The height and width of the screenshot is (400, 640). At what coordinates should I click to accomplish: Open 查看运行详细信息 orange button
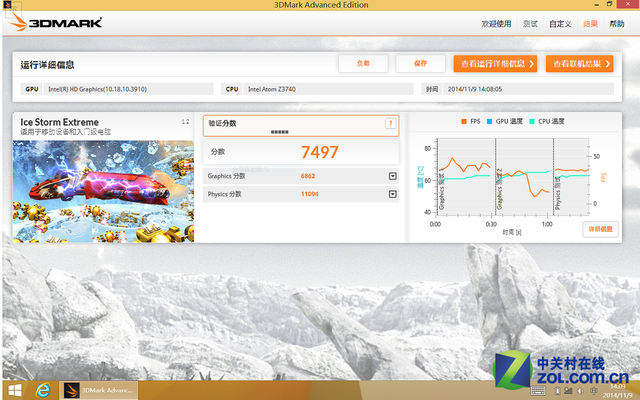coord(495,64)
